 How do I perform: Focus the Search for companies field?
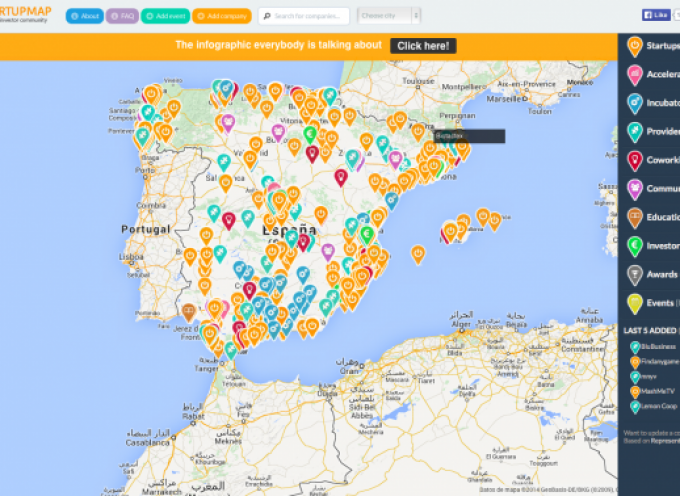304,16
